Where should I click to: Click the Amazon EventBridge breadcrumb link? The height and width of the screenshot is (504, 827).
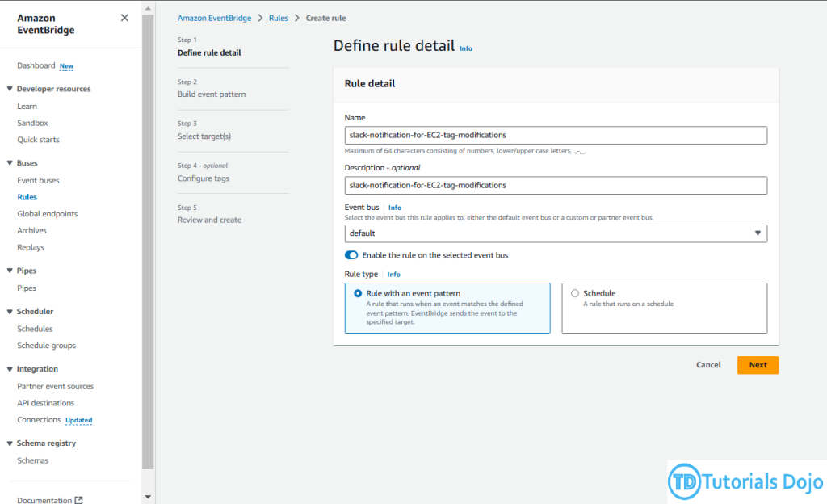click(214, 18)
